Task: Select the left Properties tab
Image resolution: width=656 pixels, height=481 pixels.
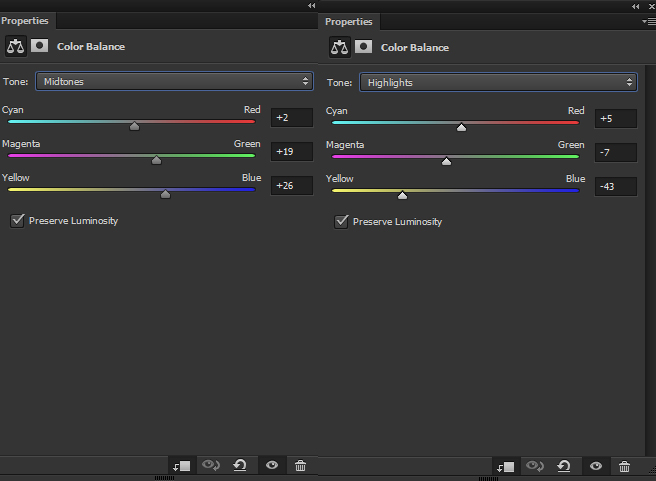Action: tap(25, 20)
